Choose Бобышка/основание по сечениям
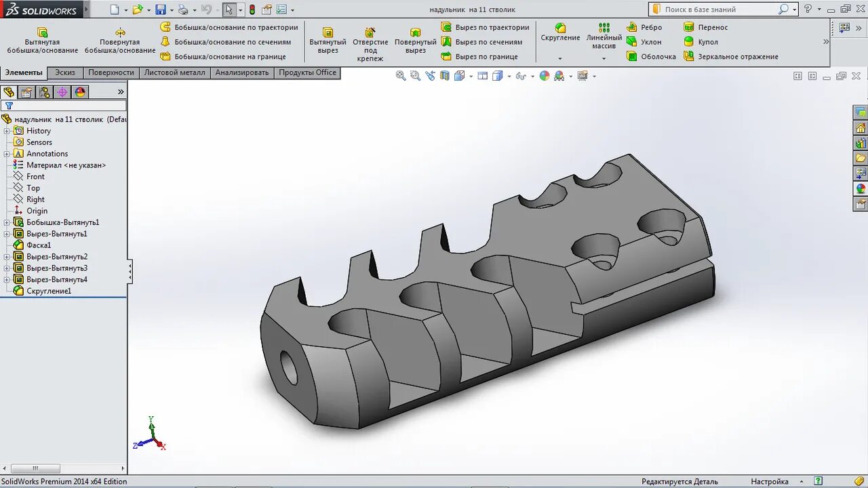868x488 pixels. pyautogui.click(x=226, y=42)
